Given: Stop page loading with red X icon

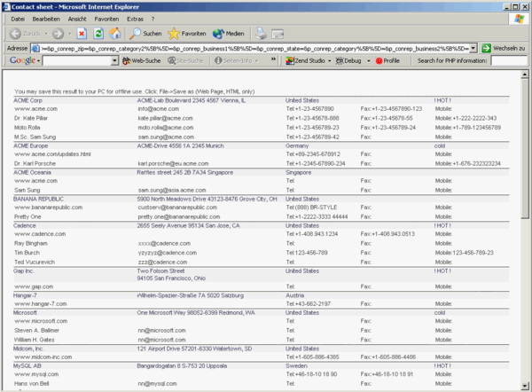Looking at the screenshot, I should point(82,34).
